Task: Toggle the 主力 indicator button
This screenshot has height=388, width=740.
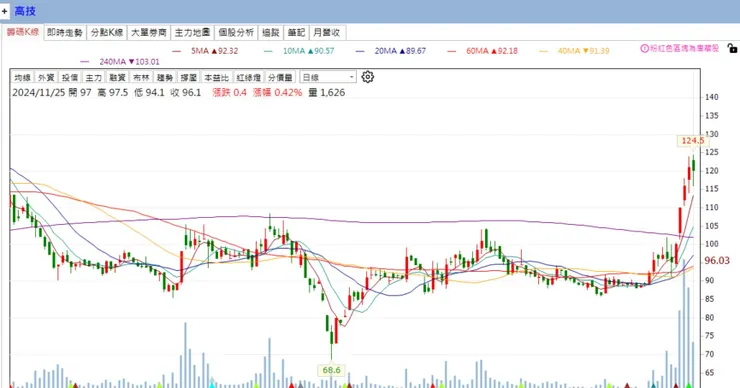Action: [x=93, y=77]
